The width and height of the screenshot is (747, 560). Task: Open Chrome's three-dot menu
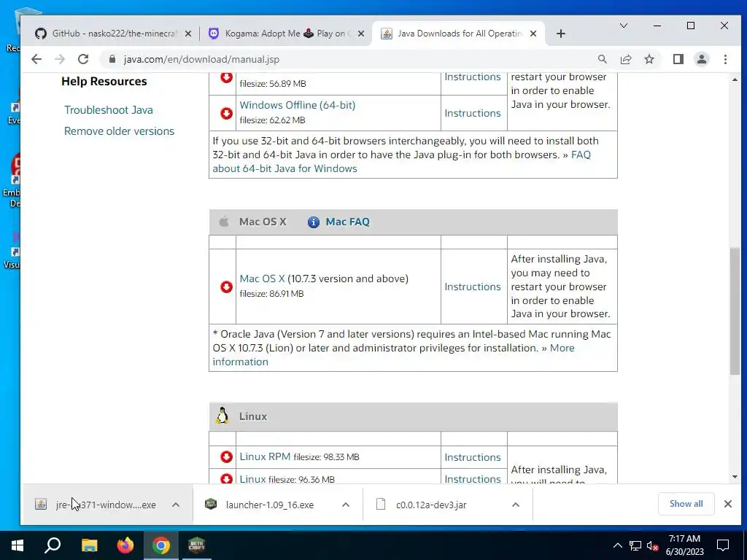[x=725, y=59]
